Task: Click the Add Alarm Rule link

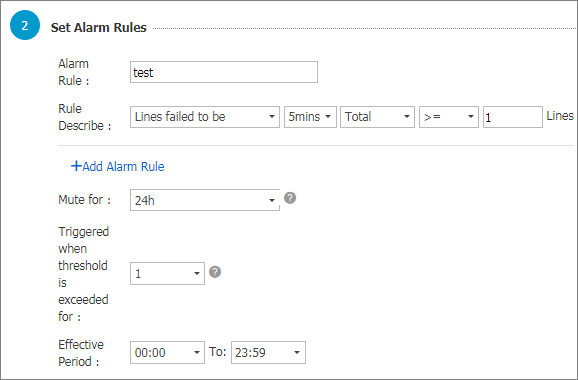Action: pyautogui.click(x=118, y=166)
